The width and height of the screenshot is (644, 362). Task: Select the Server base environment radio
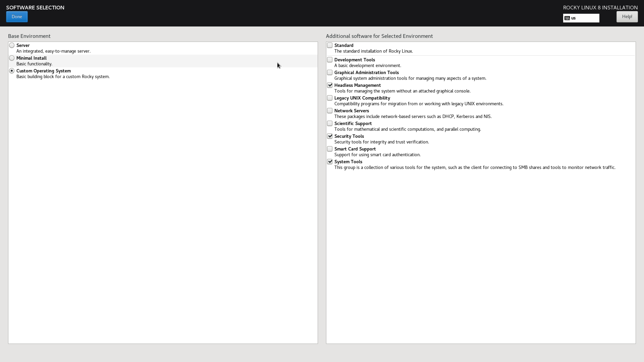(x=12, y=45)
